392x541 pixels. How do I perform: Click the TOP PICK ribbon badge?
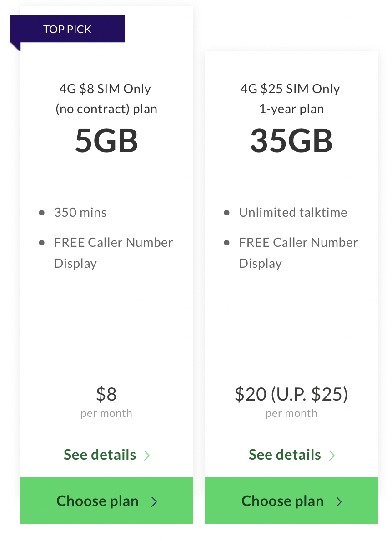coord(68,29)
